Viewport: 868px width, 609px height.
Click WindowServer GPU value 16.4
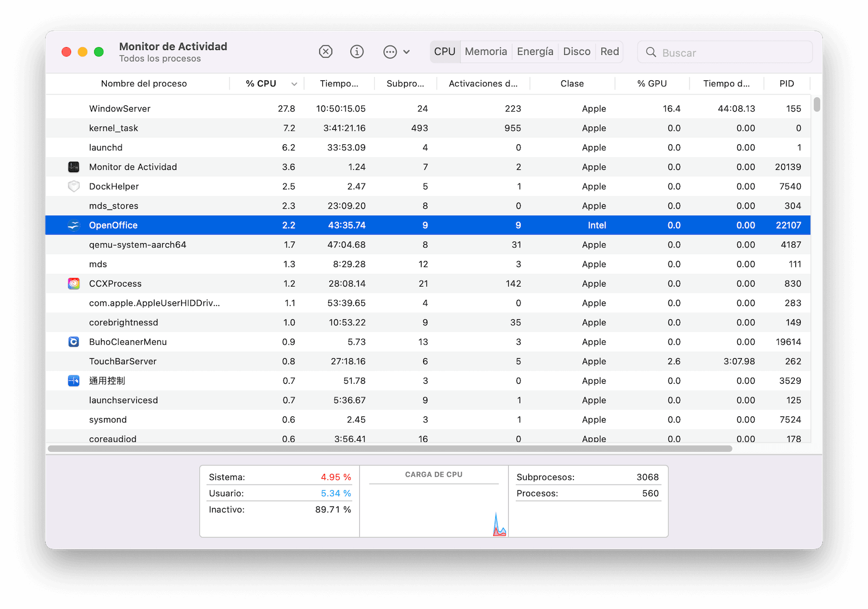click(672, 109)
